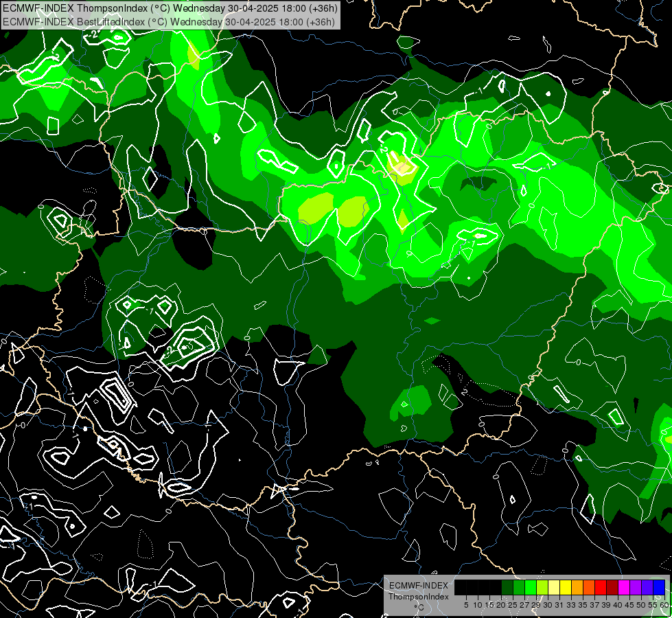Image resolution: width=672 pixels, height=618 pixels.
Task: Select the blue 55–60 legend swatch
Action: tap(659, 587)
